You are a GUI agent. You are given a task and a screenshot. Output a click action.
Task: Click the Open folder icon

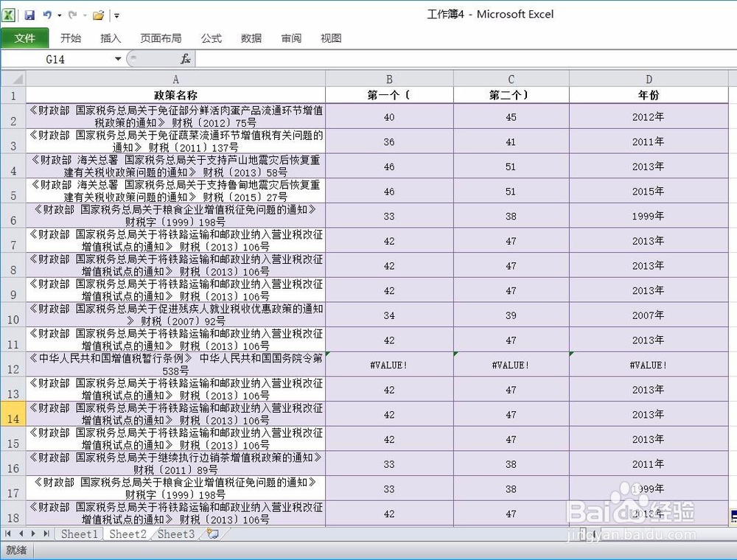click(x=98, y=15)
